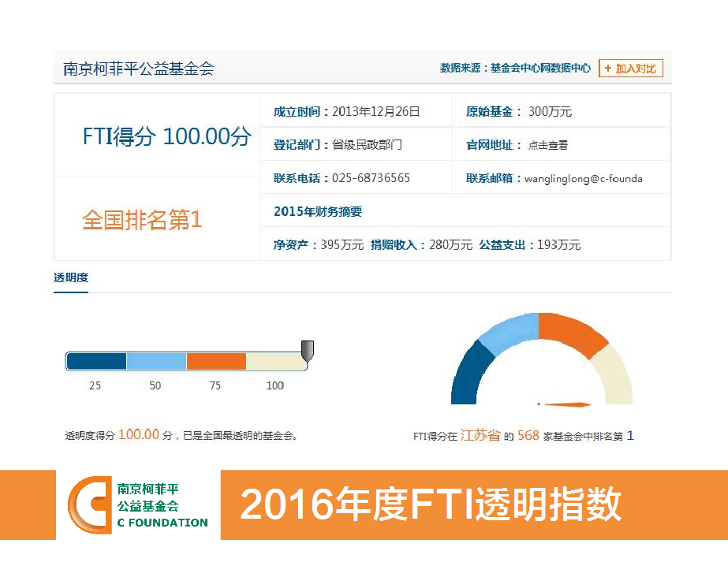Select the 透明度 tab
Image resolution: width=728 pixels, height=562 pixels.
point(71,277)
